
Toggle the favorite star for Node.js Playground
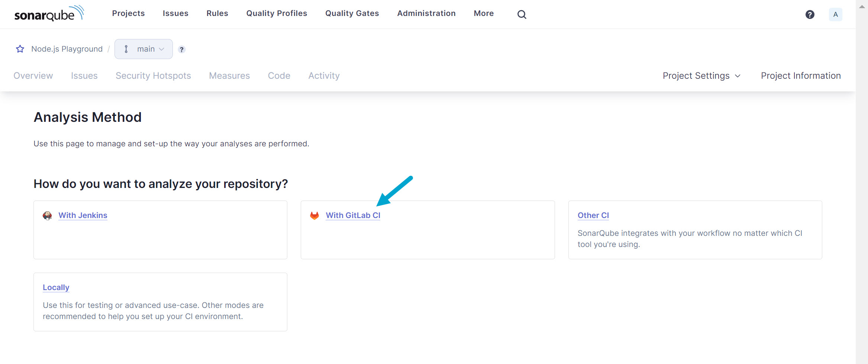pos(20,49)
